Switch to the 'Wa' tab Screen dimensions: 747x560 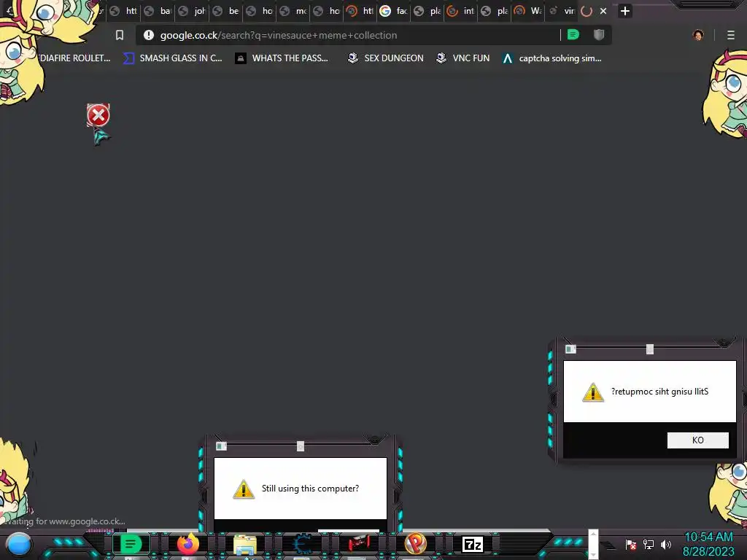[x=529, y=11]
